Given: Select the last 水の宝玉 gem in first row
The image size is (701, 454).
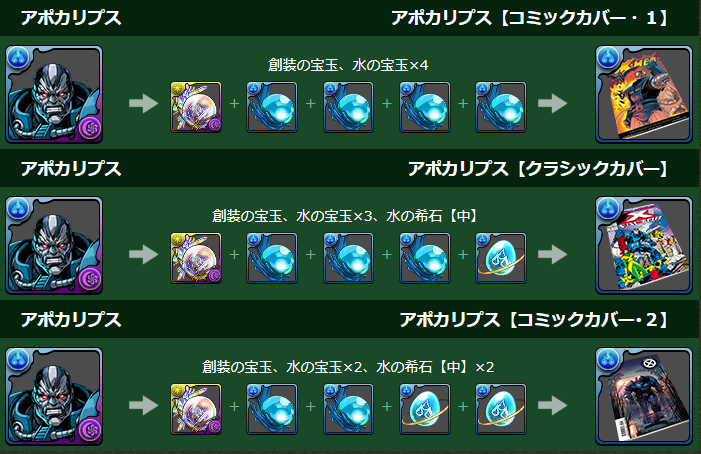Looking at the screenshot, I should coord(501,107).
